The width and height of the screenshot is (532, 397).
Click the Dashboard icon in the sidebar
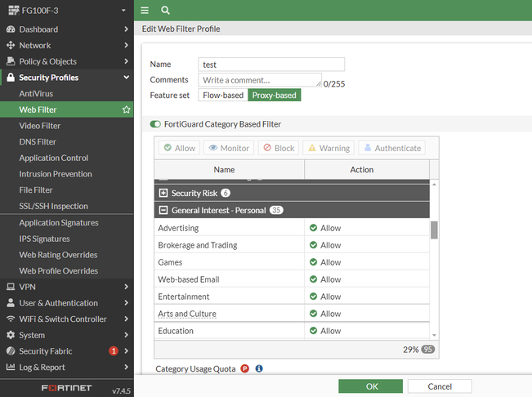(x=11, y=29)
